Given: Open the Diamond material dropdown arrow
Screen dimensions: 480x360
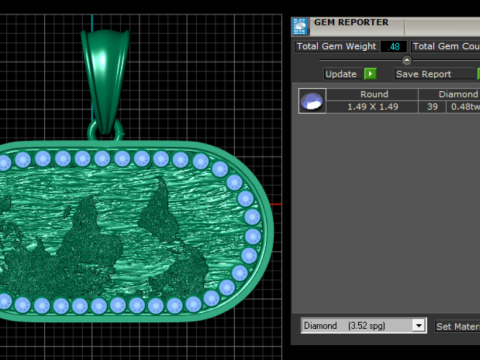Looking at the screenshot, I should (419, 325).
